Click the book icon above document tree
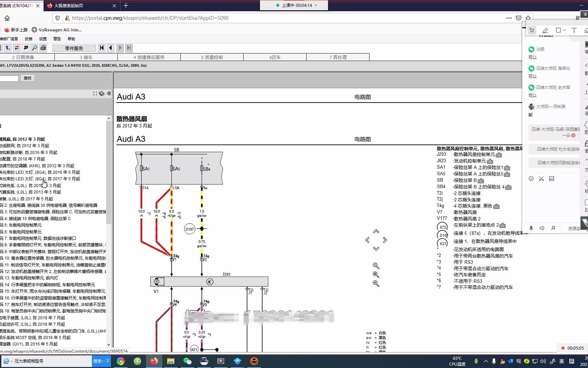 point(102,93)
